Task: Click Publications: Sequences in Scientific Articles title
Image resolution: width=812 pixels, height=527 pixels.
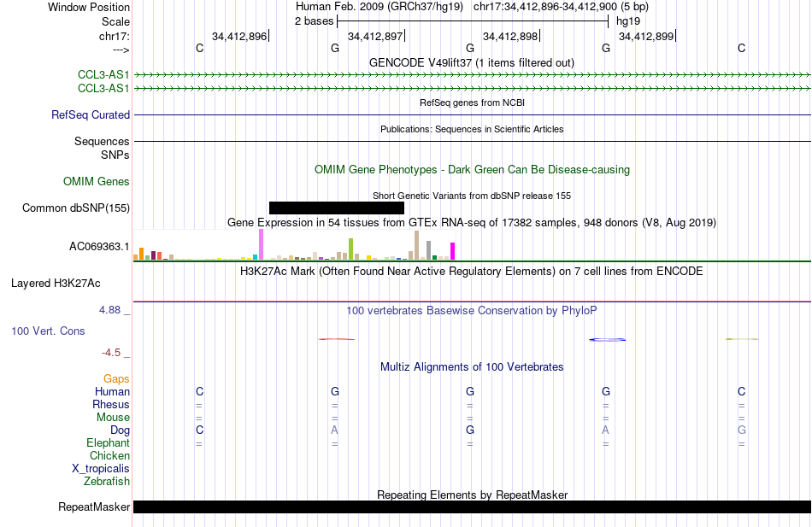Action: click(x=472, y=129)
